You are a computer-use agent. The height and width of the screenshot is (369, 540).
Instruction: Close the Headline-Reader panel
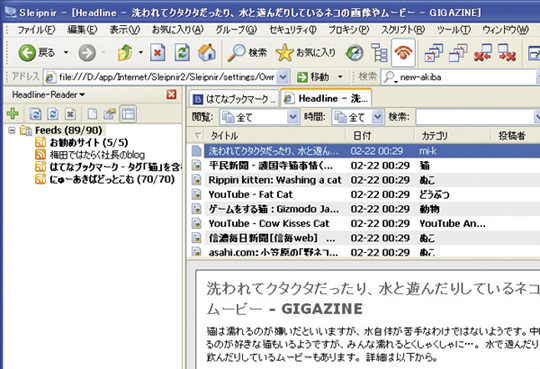(172, 94)
